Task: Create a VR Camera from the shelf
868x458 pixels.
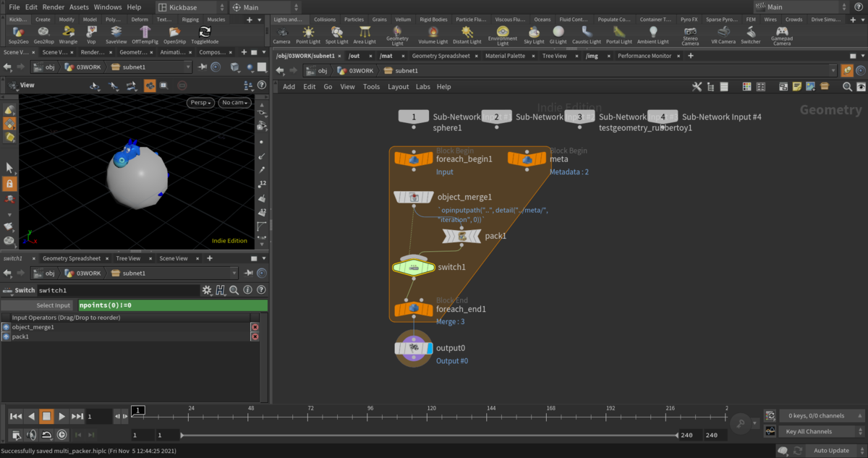Action: coord(723,35)
